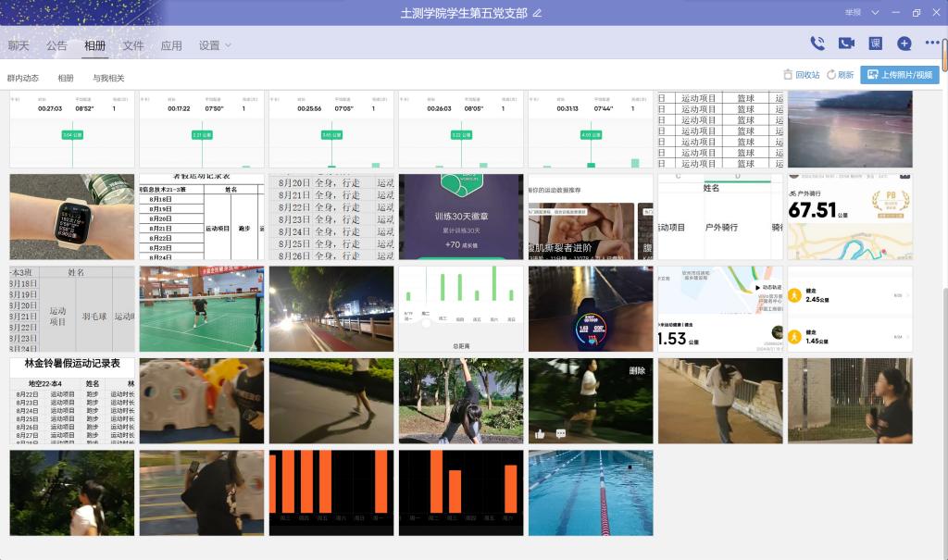This screenshot has width=948, height=560.
Task: Click the plus chat bubble icon
Action: click(x=904, y=44)
